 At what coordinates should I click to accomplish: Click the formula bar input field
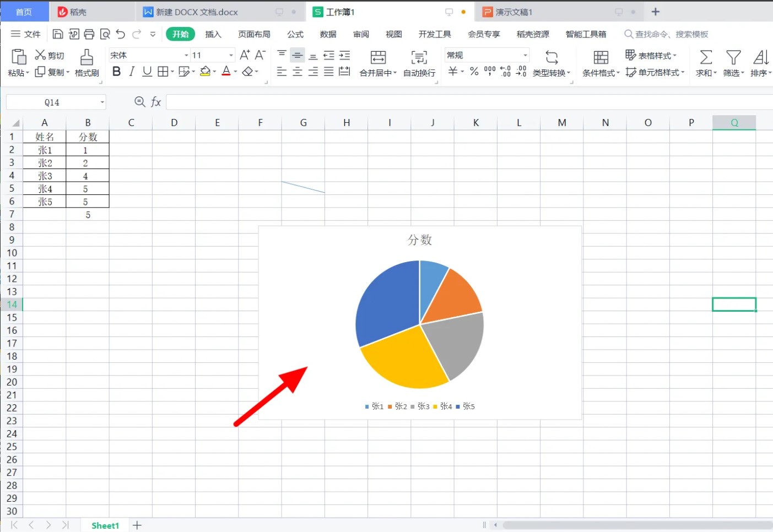point(469,102)
